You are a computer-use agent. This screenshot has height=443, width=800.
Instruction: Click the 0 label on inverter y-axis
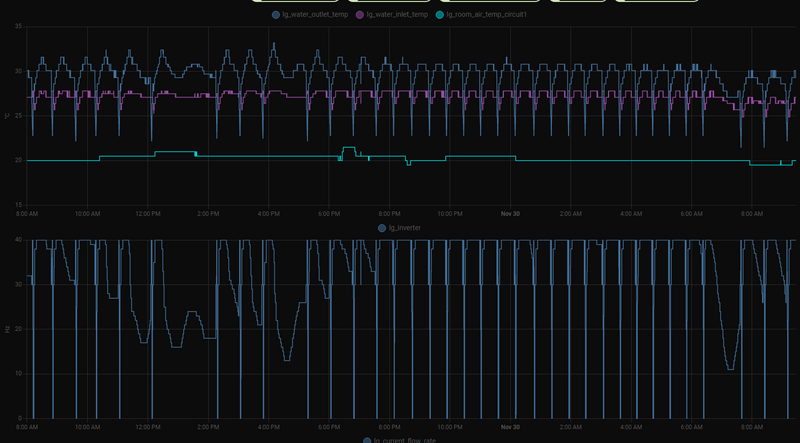(20, 419)
